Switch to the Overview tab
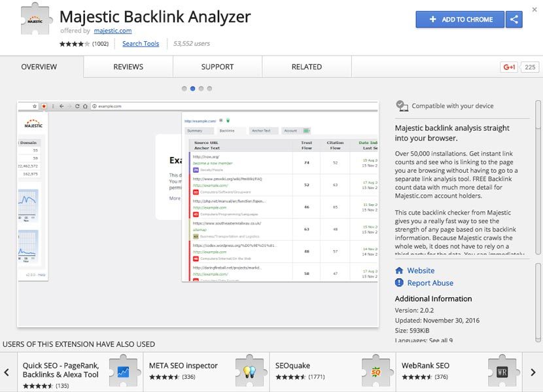The width and height of the screenshot is (543, 392). point(39,67)
